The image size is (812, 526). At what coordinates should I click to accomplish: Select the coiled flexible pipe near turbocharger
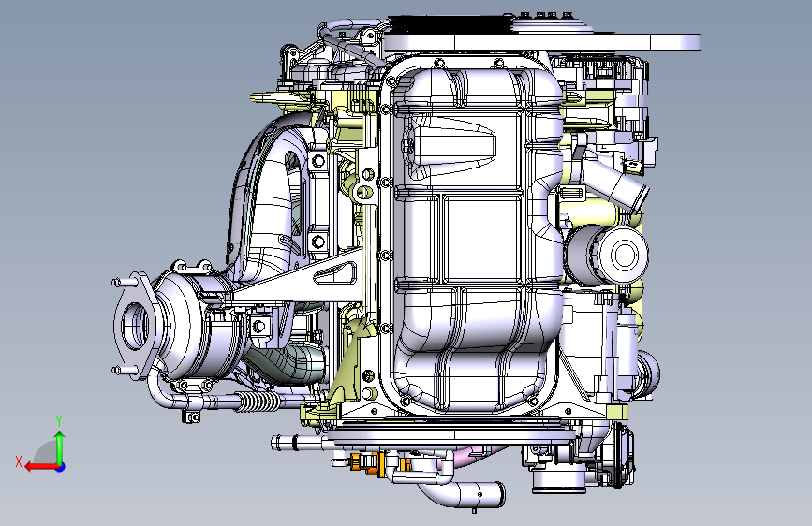[259, 401]
